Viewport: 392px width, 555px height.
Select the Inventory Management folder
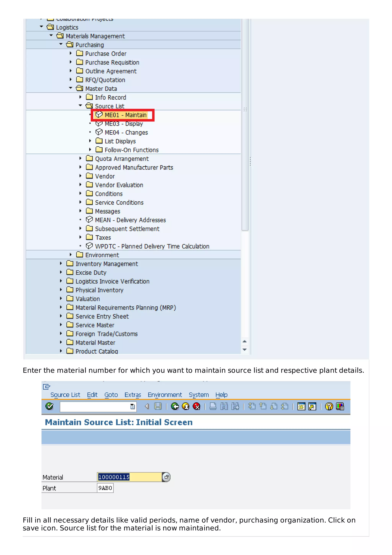107,264
